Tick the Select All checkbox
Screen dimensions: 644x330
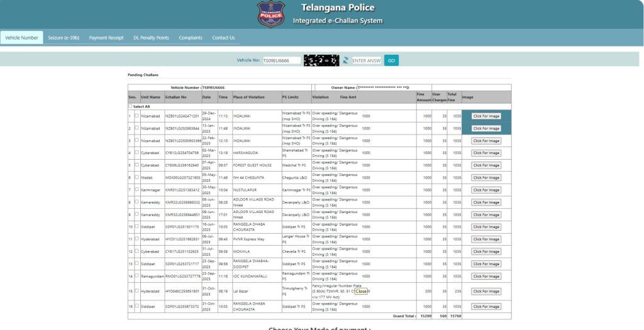130,106
